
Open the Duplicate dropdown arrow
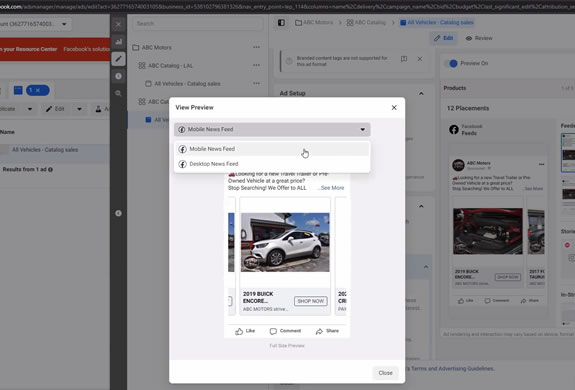click(x=30, y=109)
